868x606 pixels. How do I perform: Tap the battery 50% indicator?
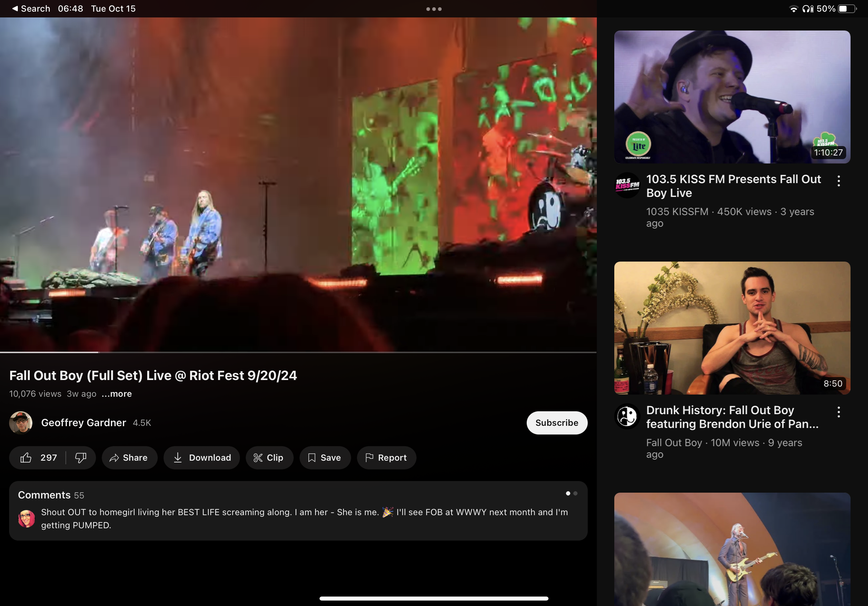click(x=837, y=9)
